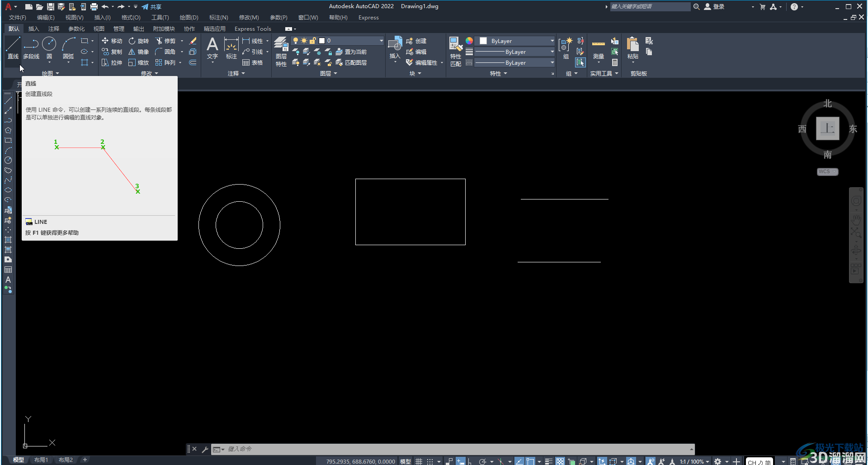The image size is (868, 465).
Task: Open the Text (文字) annotation tool
Action: [212, 49]
